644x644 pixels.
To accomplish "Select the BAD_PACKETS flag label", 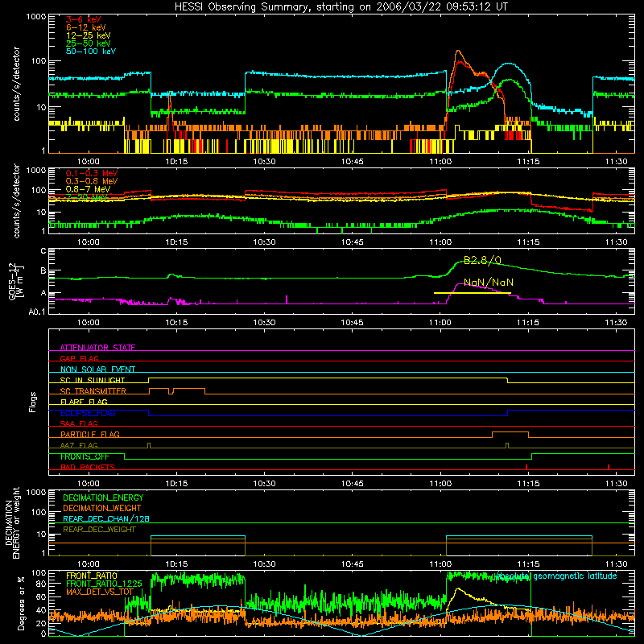I will [88, 467].
